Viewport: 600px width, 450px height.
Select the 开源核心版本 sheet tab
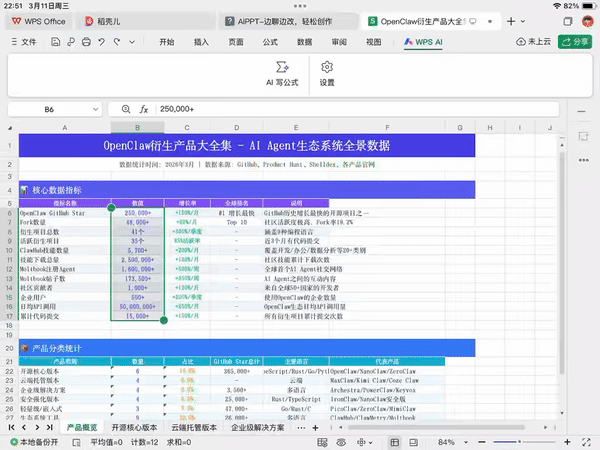(x=134, y=427)
